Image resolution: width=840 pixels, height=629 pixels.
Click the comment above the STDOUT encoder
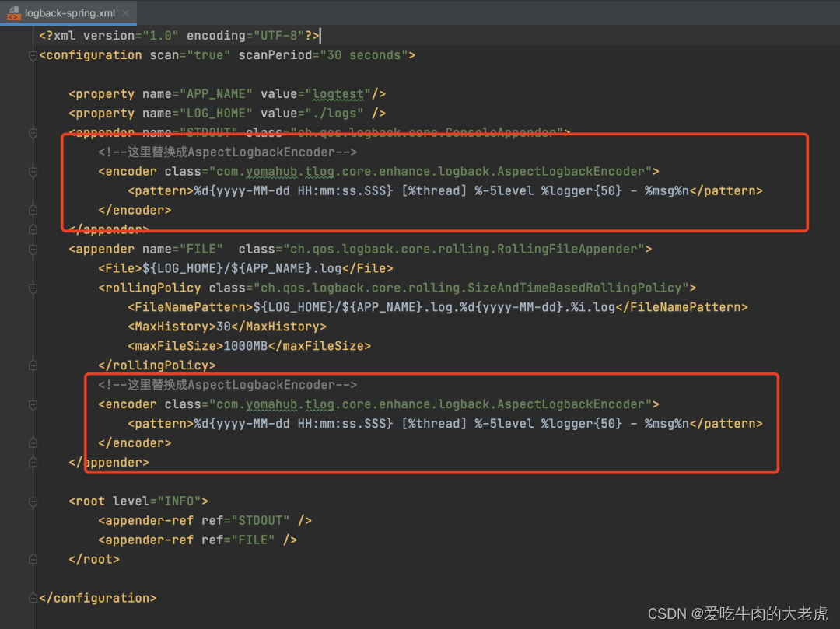coord(227,152)
